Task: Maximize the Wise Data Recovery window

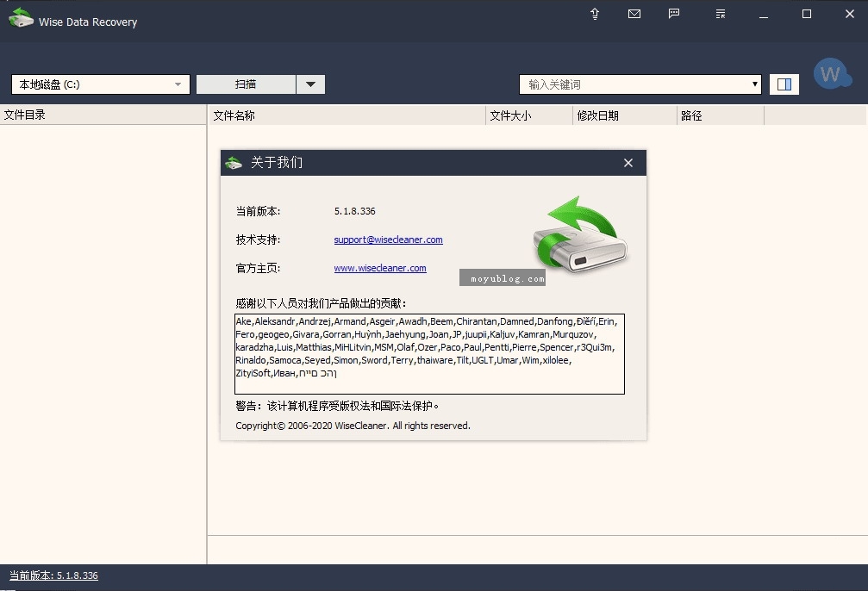Action: pyautogui.click(x=807, y=15)
